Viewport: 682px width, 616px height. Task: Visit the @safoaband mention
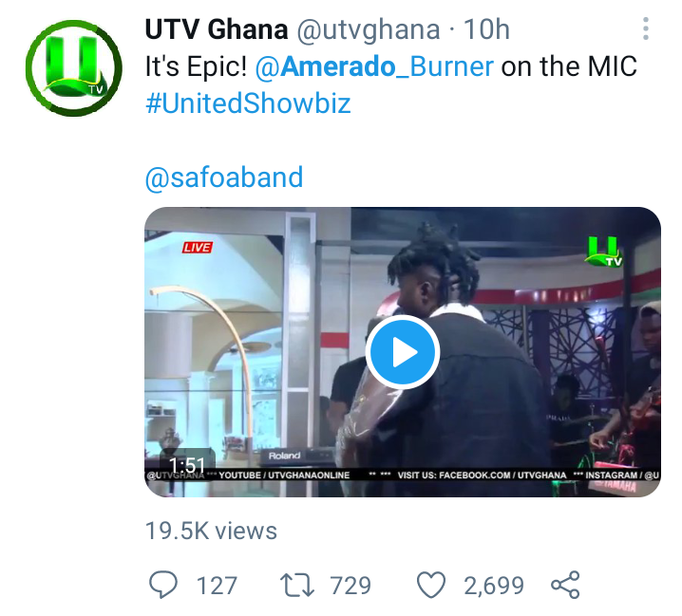click(x=224, y=177)
